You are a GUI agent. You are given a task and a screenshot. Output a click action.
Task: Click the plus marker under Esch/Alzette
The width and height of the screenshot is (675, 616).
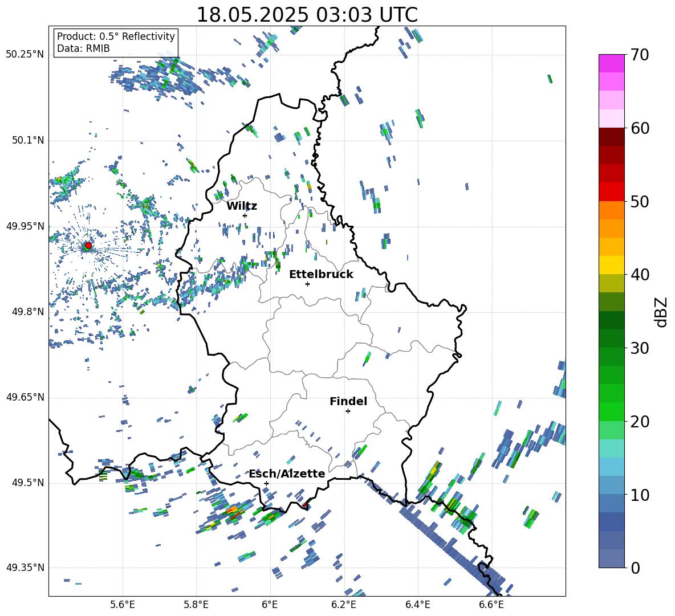click(x=266, y=483)
